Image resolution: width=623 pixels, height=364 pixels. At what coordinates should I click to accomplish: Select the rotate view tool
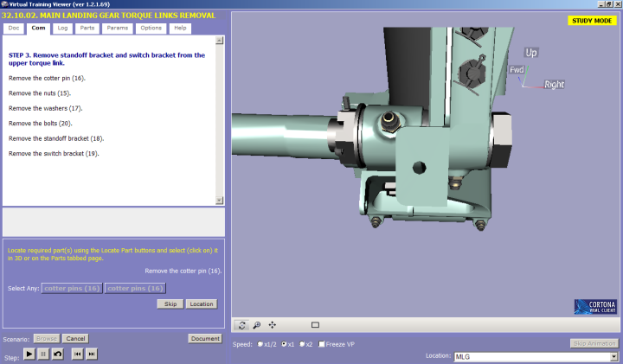point(241,325)
